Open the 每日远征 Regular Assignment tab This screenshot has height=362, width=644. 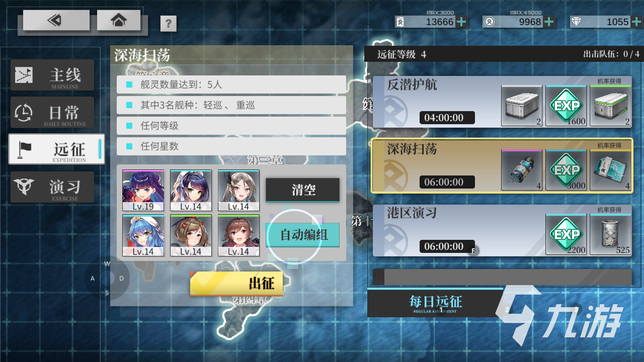[436, 303]
